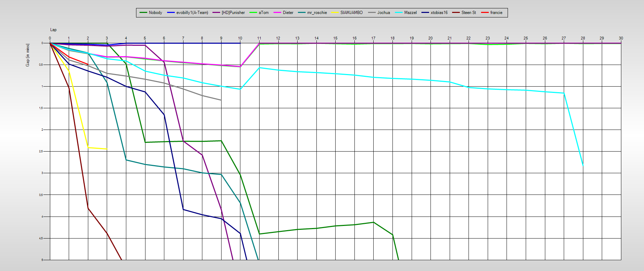The image size is (644, 271).
Task: Click the Nobody legend entry label
Action: [155, 13]
